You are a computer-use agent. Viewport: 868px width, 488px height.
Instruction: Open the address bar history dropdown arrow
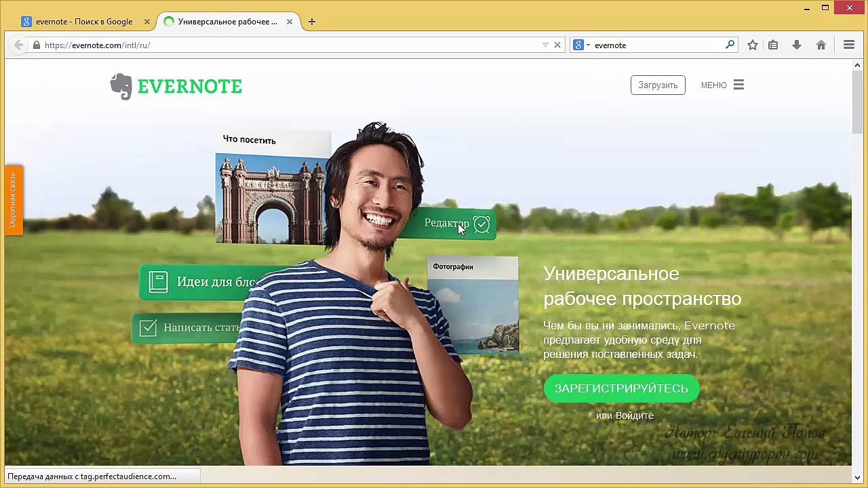pos(545,45)
